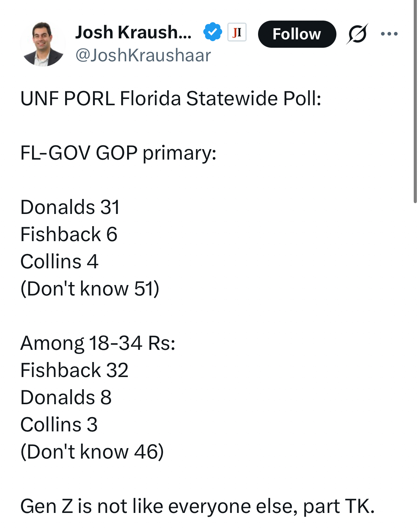The image size is (420, 530).
Task: Click the "Donalds 8" result line
Action: point(66,397)
